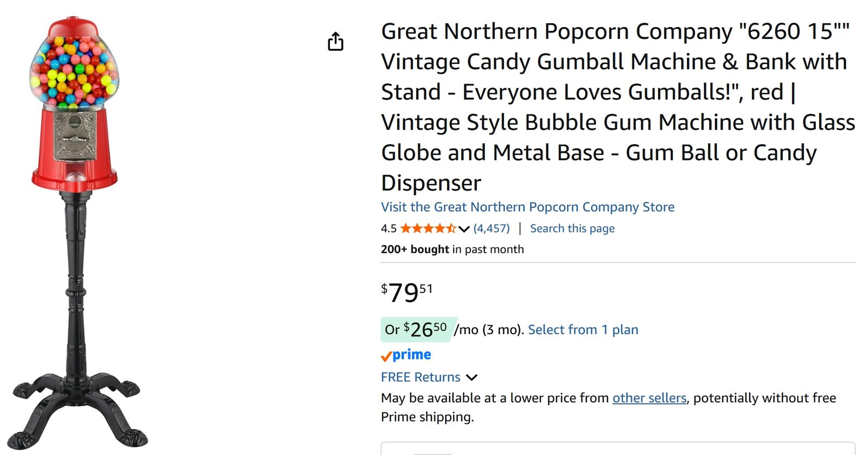This screenshot has height=455, width=868.
Task: Click the Search this page link
Action: pos(572,228)
